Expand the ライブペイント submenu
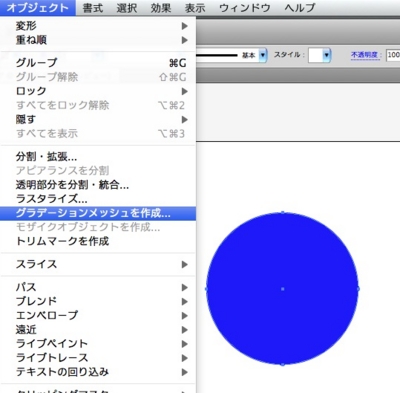Viewport: 400px width, 393px height. (98, 344)
